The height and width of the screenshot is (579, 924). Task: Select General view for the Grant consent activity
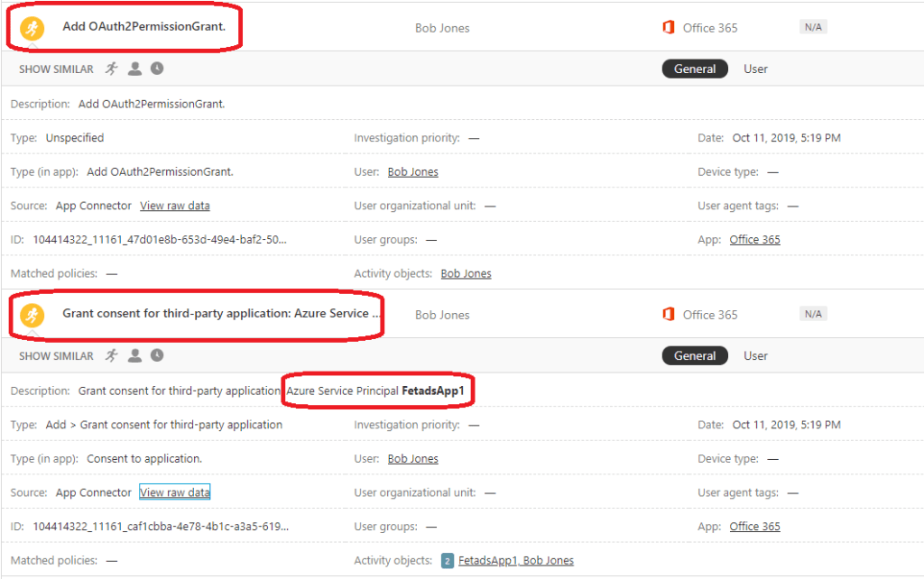(x=695, y=355)
